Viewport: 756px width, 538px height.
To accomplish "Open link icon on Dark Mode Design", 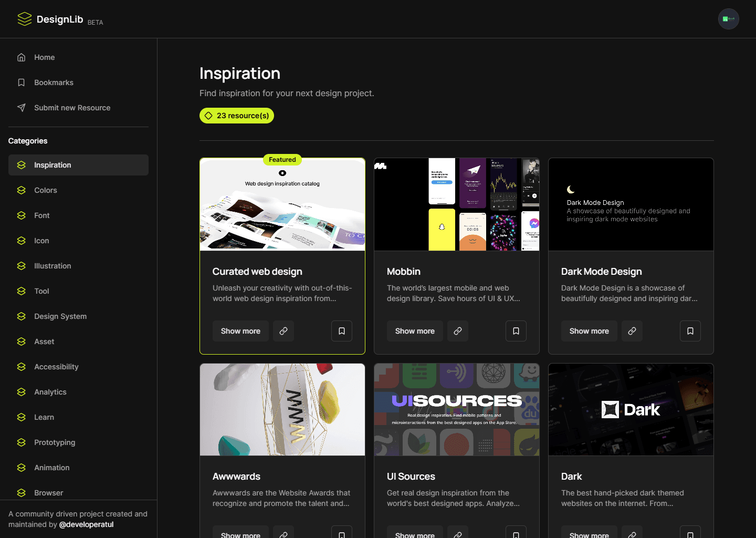I will tap(632, 331).
